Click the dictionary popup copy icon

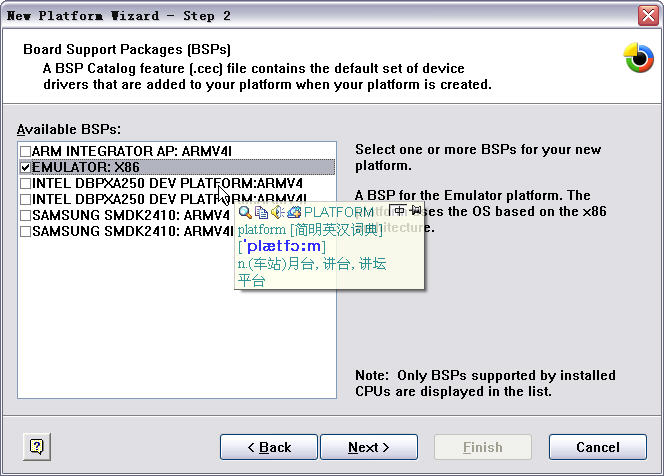click(x=261, y=212)
